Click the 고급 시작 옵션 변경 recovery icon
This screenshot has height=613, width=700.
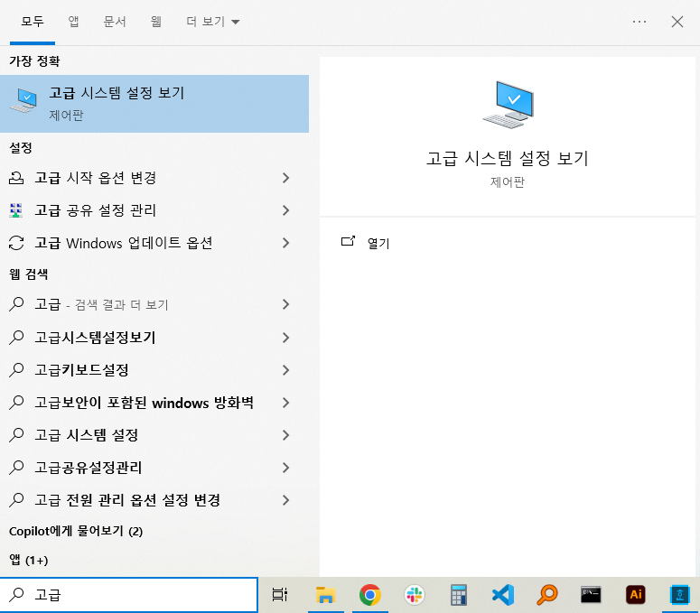coord(16,178)
